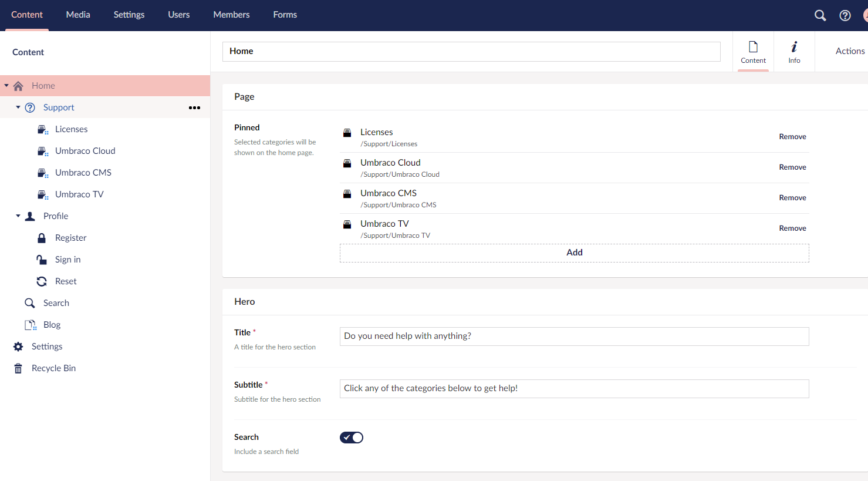Image resolution: width=868 pixels, height=481 pixels.
Task: Click the Settings gear icon in tree
Action: (x=18, y=347)
